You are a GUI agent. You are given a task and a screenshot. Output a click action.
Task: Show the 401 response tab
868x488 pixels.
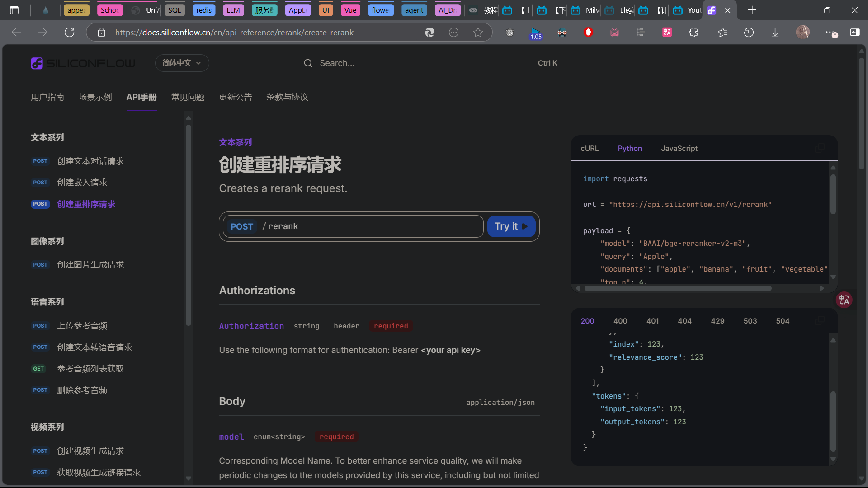tap(652, 321)
